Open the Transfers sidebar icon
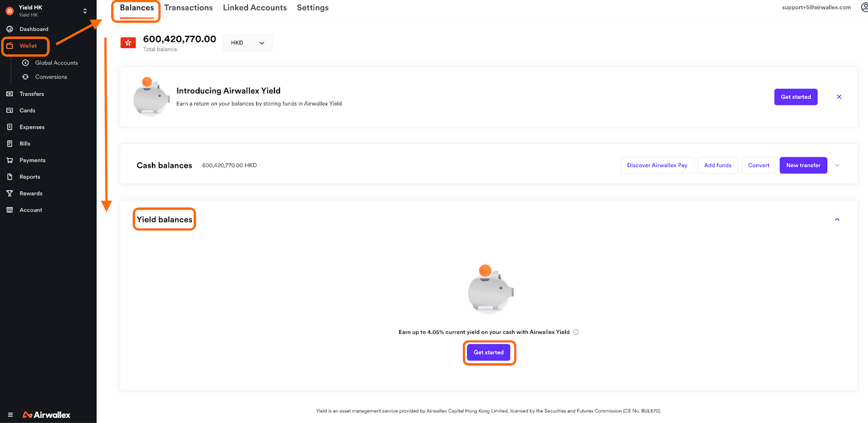The width and height of the screenshot is (868, 423). [9, 94]
